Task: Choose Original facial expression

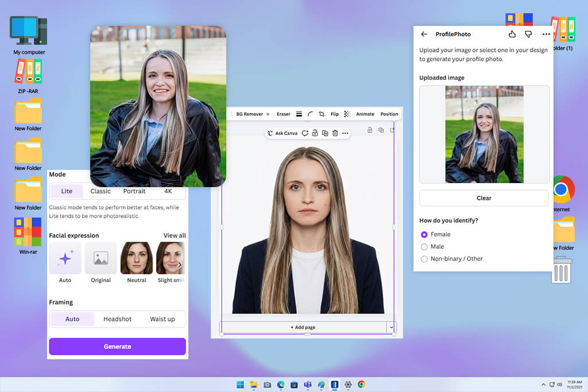Action: click(101, 258)
